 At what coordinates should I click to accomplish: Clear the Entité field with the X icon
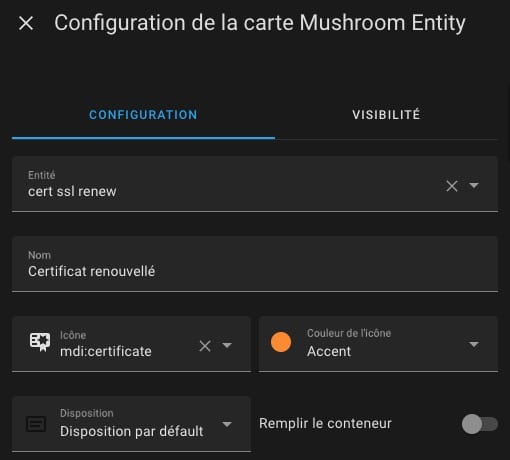pyautogui.click(x=452, y=186)
